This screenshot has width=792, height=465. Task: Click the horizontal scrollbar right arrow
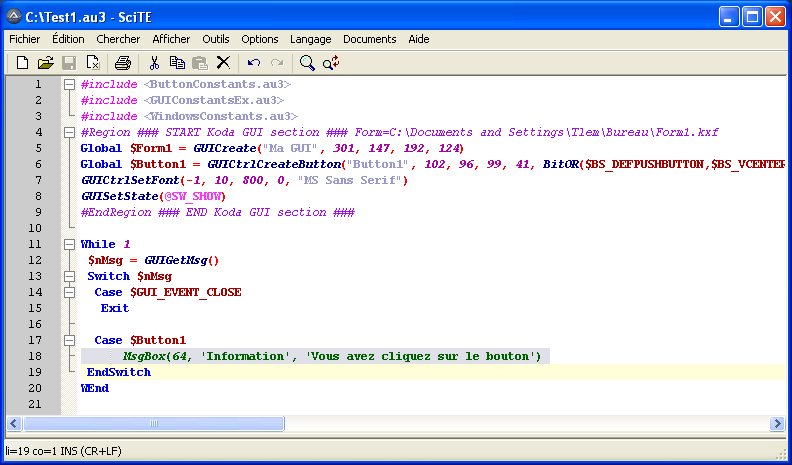(x=777, y=423)
